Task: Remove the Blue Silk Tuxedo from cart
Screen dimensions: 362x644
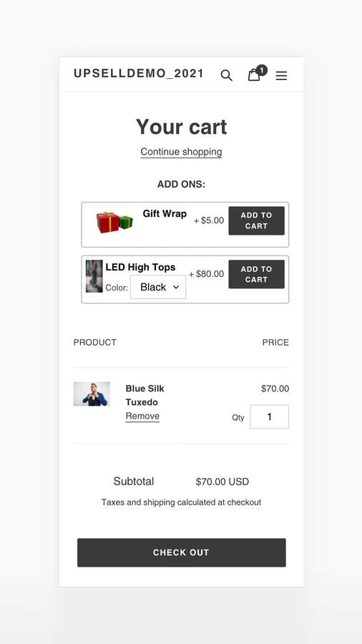Action: 142,416
